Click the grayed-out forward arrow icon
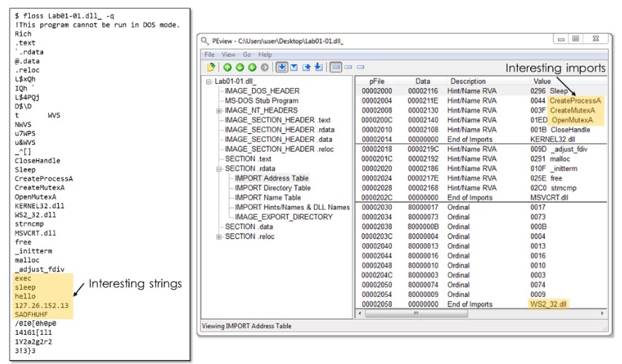622x364 pixels. click(264, 67)
